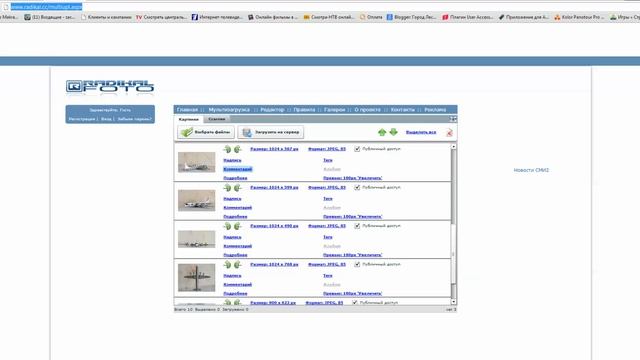Open the Facebook Интернет телевиде... bookmark
Image resolution: width=640 pixels, height=360 pixels.
pyautogui.click(x=217, y=17)
